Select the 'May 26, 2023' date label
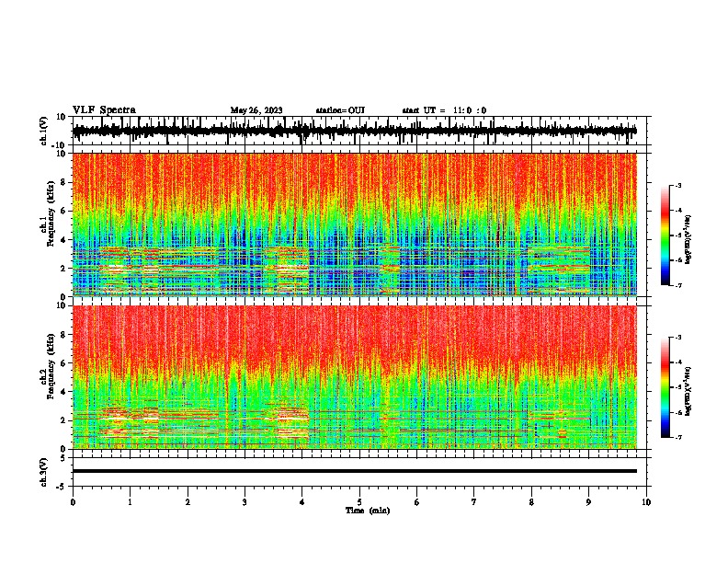728x563 pixels. 256,110
